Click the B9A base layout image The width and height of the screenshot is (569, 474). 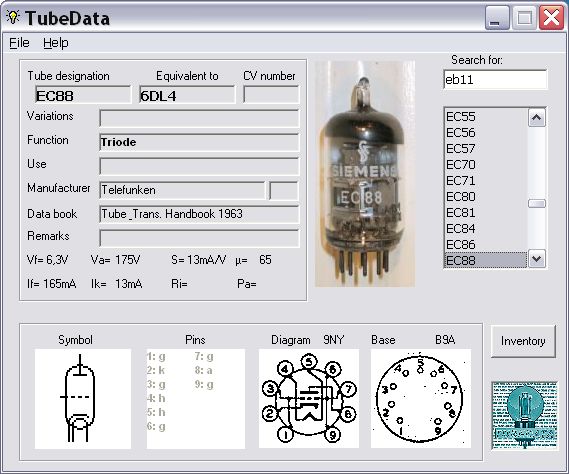(421, 399)
